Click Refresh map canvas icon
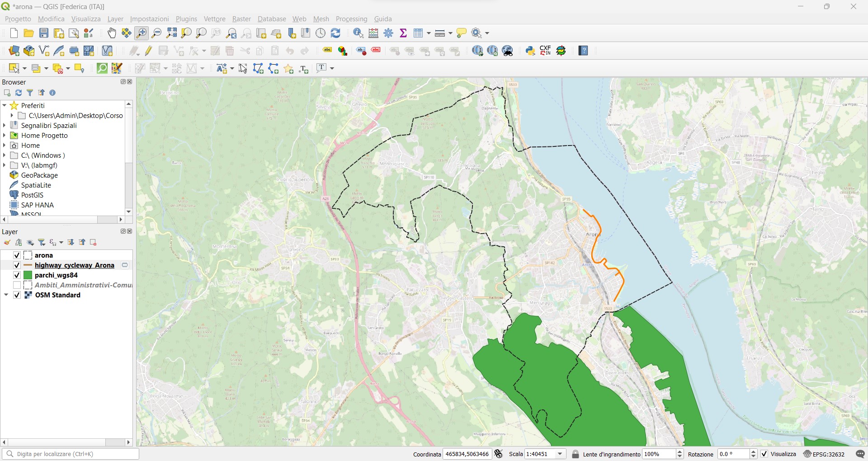868x461 pixels. [335, 33]
